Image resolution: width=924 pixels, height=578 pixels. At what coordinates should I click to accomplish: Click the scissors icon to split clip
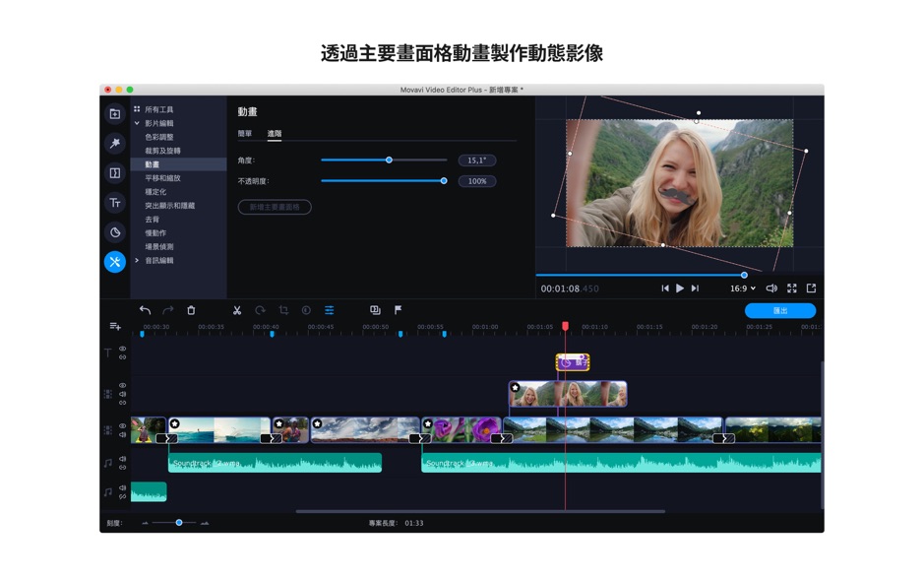tap(237, 310)
